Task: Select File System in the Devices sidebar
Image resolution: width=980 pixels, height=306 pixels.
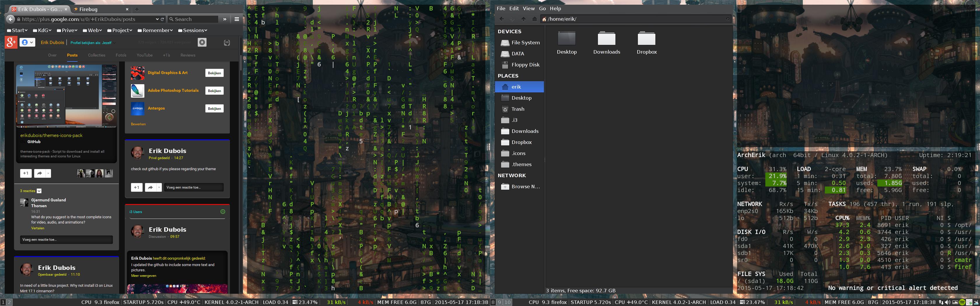Action: 519,43
